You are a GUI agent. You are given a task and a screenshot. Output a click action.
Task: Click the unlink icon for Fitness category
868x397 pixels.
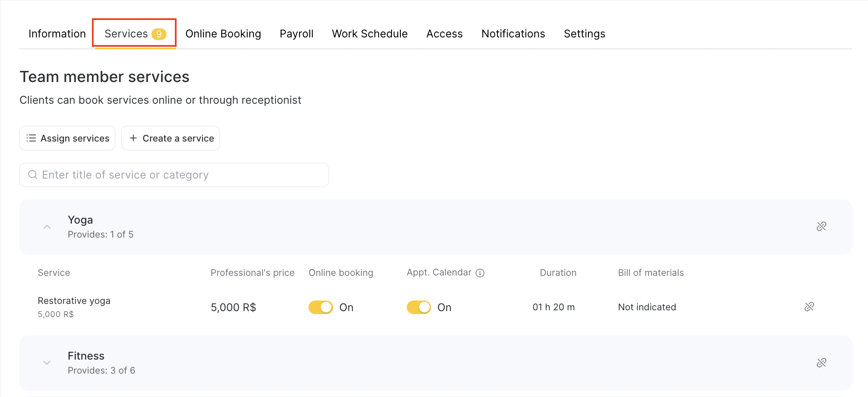tap(821, 363)
